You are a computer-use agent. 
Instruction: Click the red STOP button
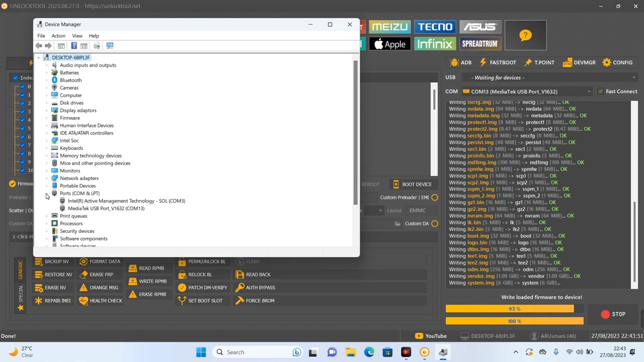pos(613,314)
